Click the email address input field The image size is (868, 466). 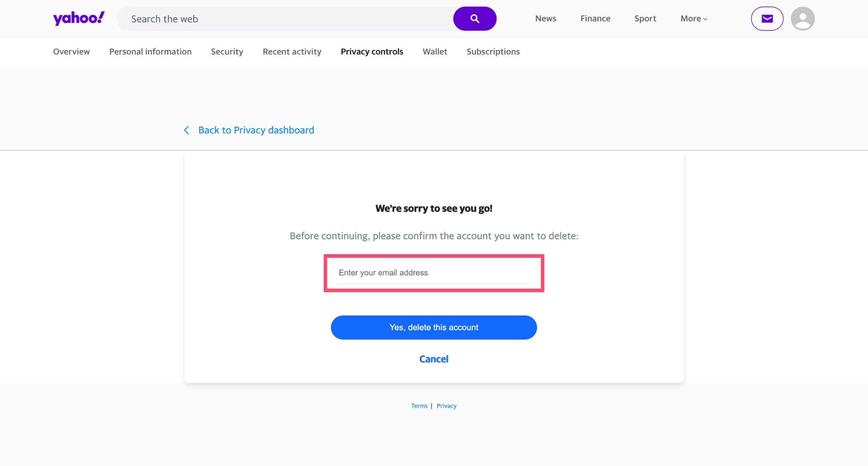pyautogui.click(x=433, y=273)
